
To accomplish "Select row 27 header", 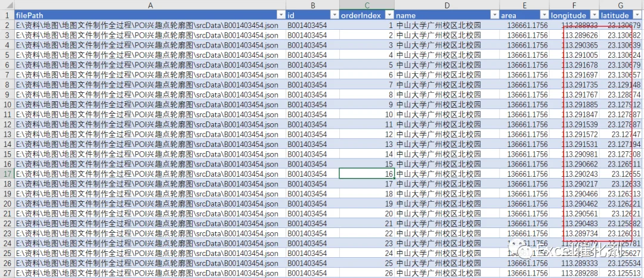I will tap(7, 273).
